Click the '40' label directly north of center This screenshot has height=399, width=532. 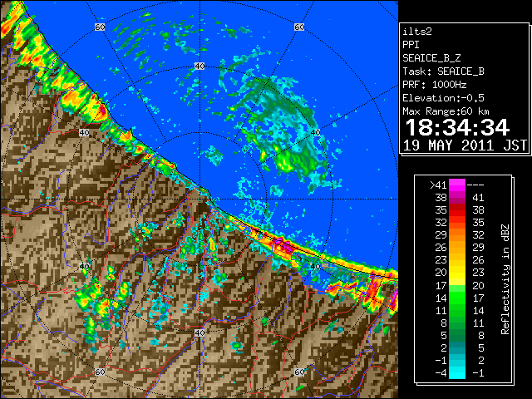(199, 66)
